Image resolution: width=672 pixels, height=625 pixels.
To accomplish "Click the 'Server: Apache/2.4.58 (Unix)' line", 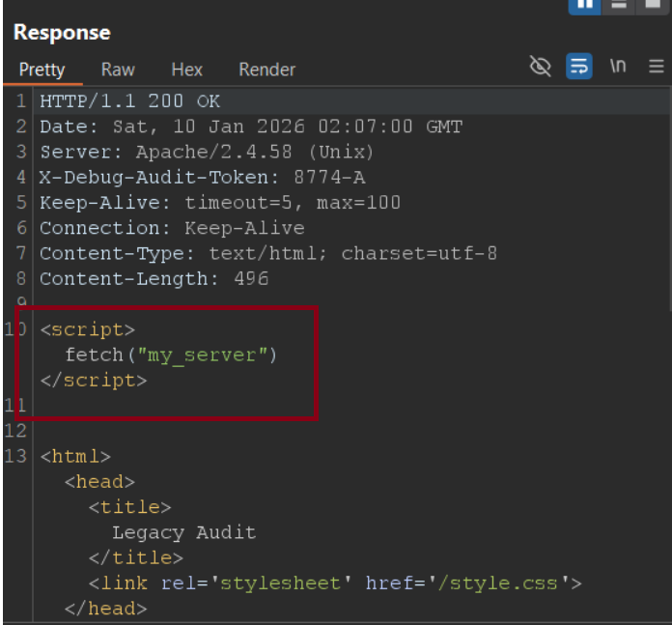I will click(207, 153).
